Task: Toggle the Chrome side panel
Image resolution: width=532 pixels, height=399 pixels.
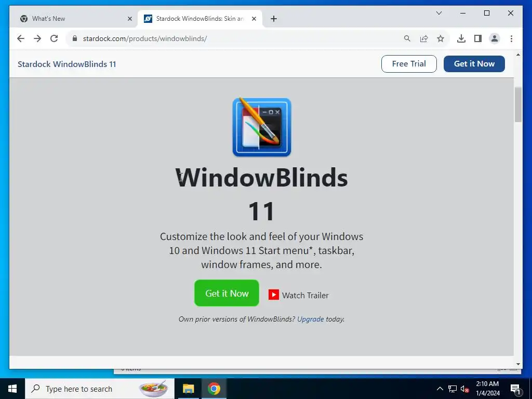Action: click(x=478, y=38)
